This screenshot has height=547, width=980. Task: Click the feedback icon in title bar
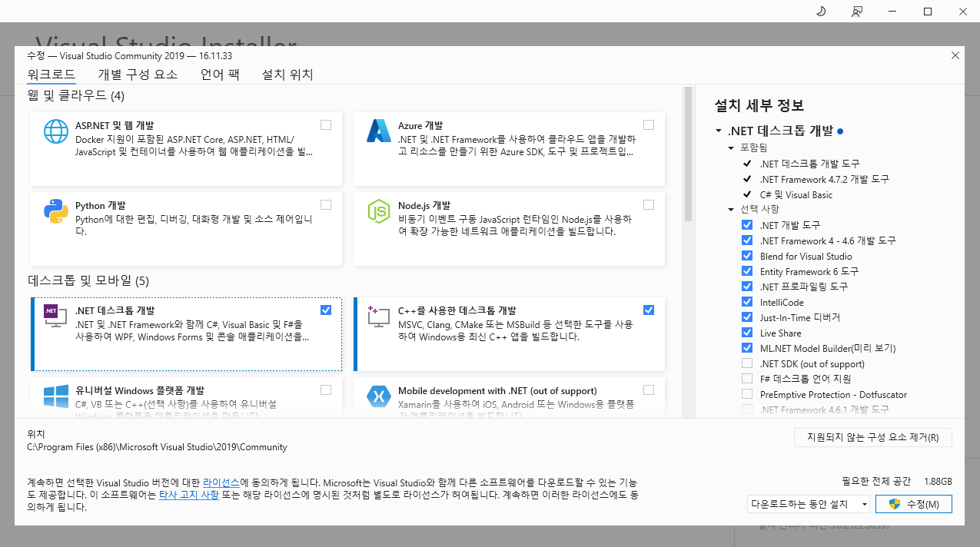857,11
